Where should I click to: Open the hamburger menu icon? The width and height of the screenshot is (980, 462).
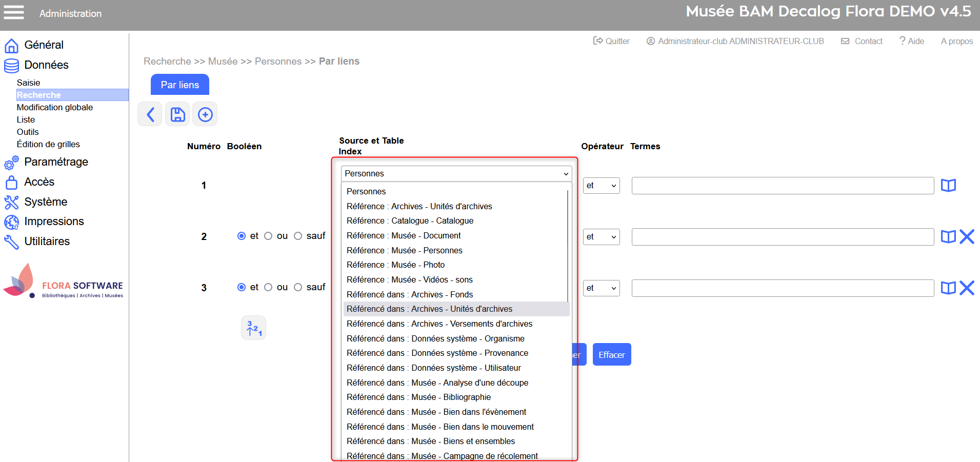[x=14, y=12]
